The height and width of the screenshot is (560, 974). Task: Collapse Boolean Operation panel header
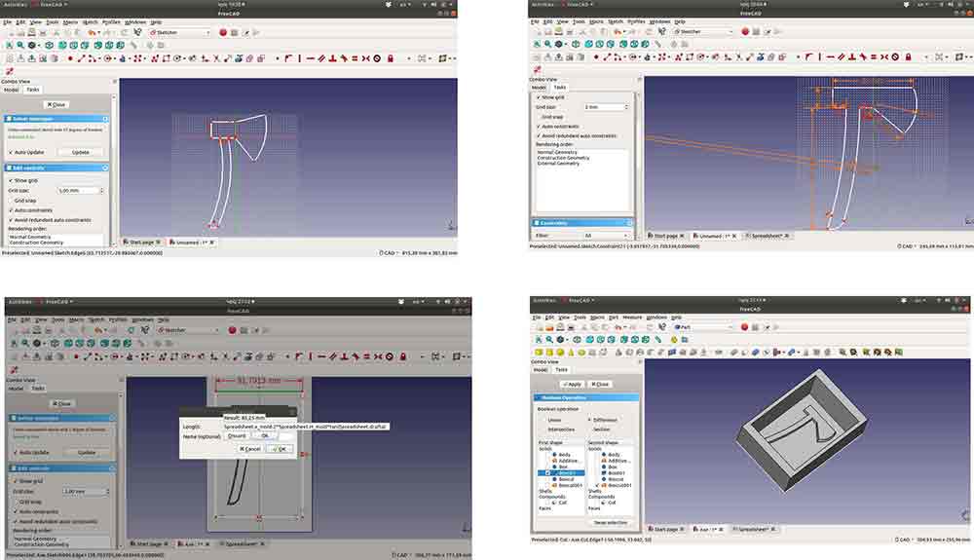[586, 397]
